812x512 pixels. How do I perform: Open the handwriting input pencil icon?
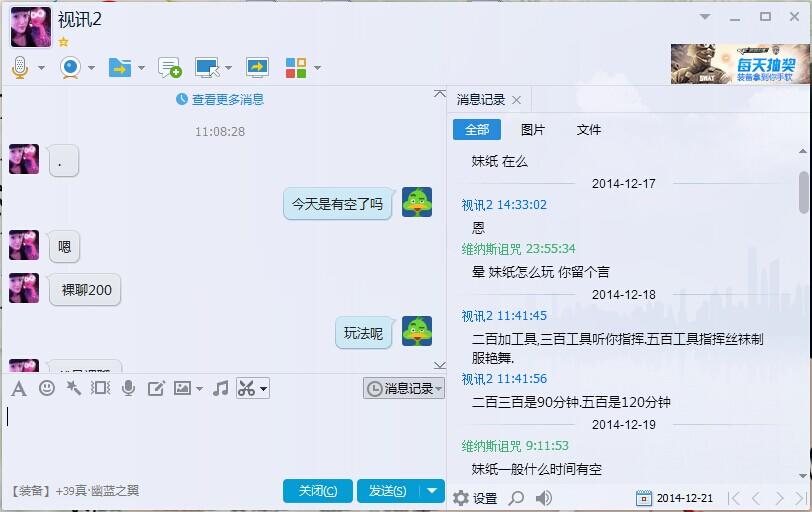point(156,388)
